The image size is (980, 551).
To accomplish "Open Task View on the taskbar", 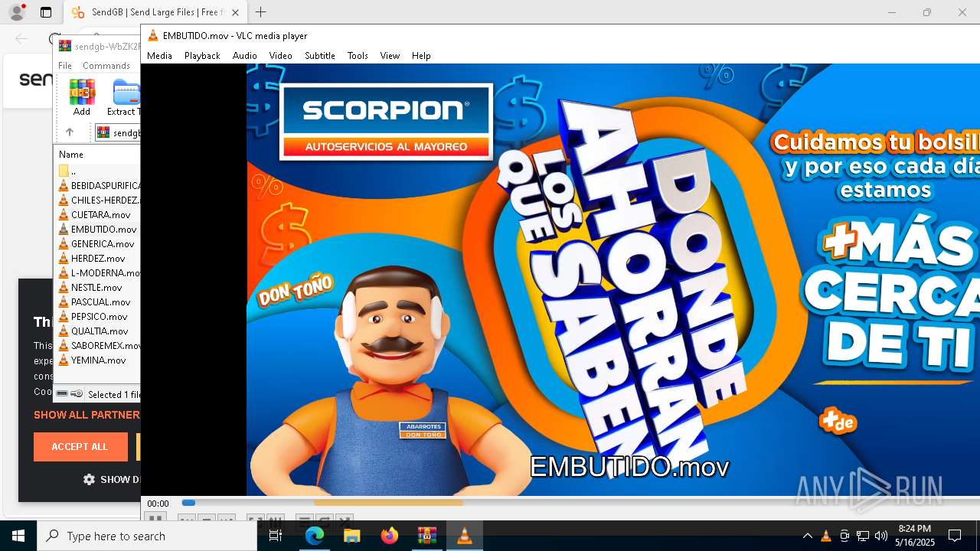I will [x=276, y=536].
